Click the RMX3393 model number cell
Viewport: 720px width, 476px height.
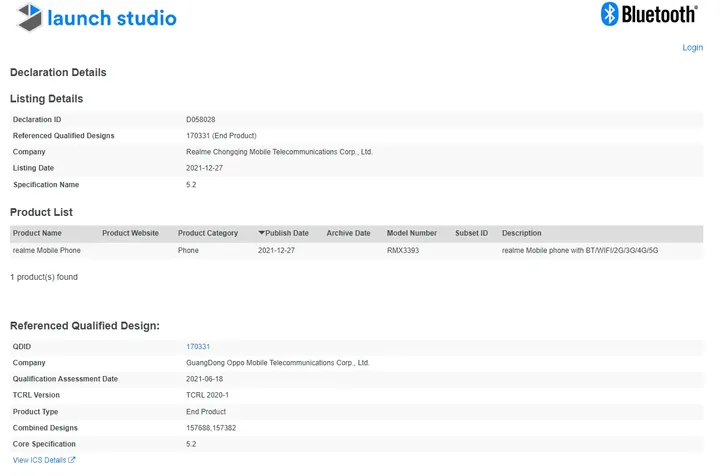pyautogui.click(x=403, y=250)
